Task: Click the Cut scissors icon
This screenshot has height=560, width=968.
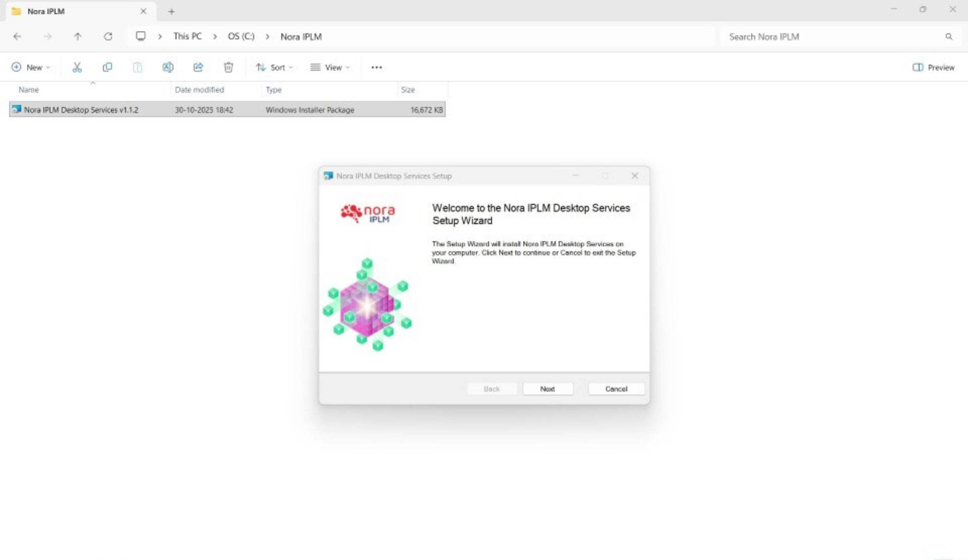Action: point(77,67)
